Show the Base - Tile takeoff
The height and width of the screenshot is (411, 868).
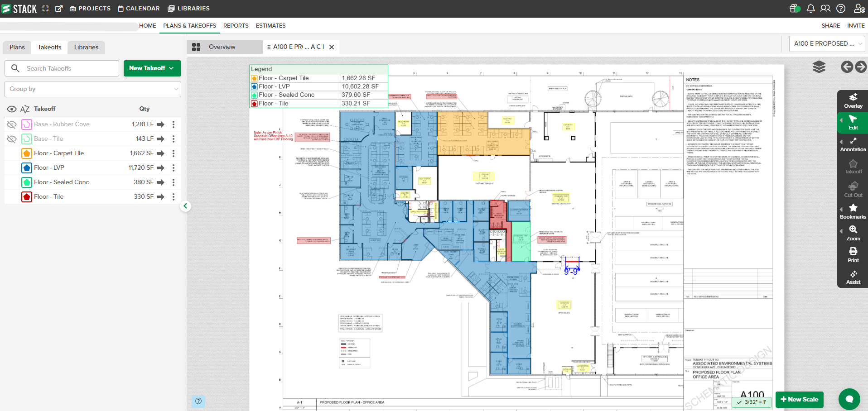(x=12, y=139)
